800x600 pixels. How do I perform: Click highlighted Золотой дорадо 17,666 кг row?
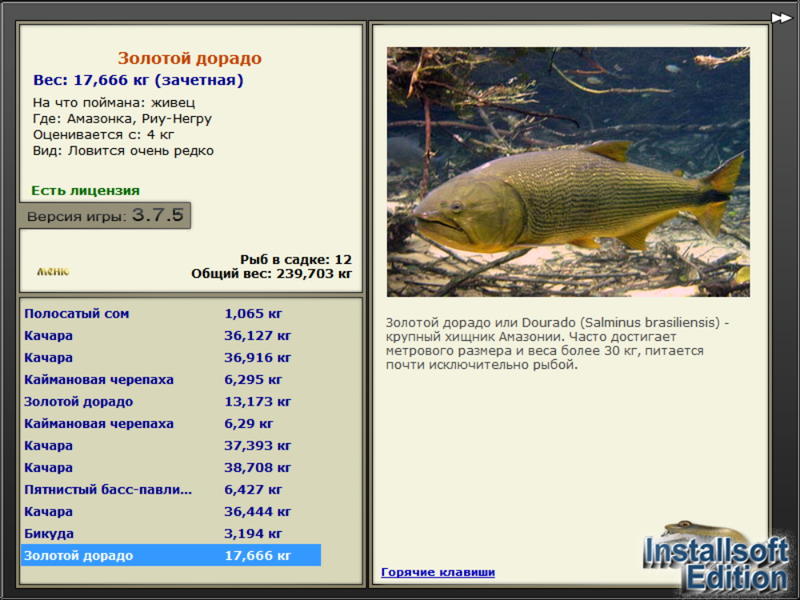point(171,555)
